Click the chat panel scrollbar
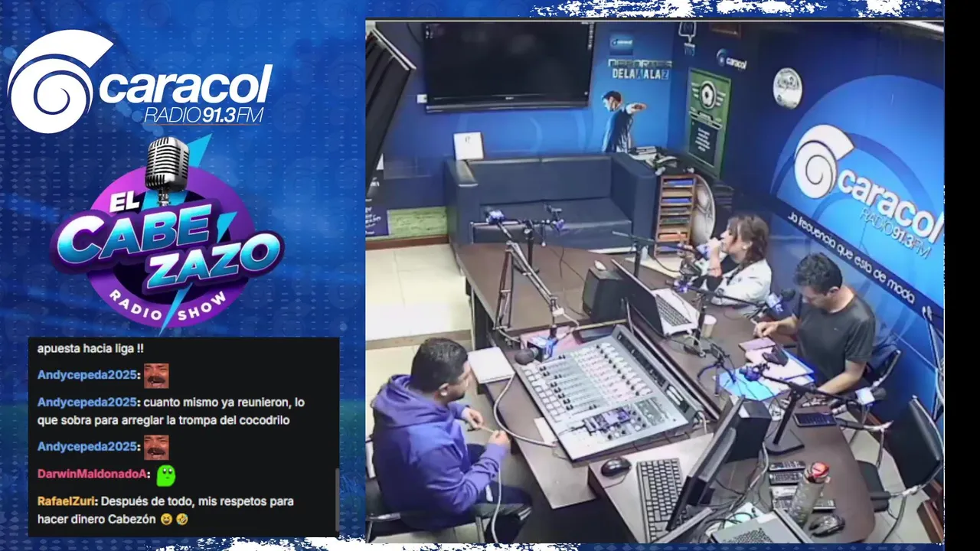The height and width of the screenshot is (551, 980). [x=336, y=499]
